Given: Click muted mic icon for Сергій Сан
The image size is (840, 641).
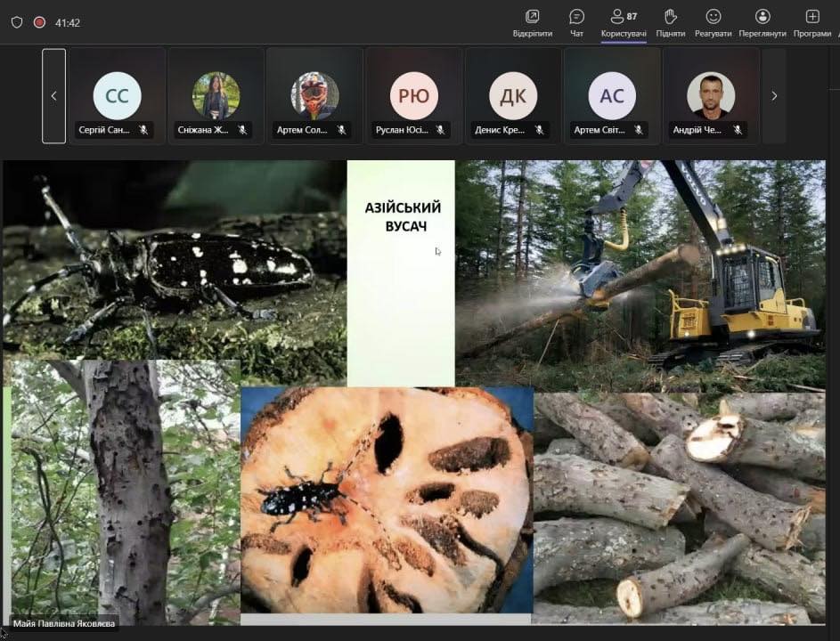Looking at the screenshot, I should tap(143, 130).
